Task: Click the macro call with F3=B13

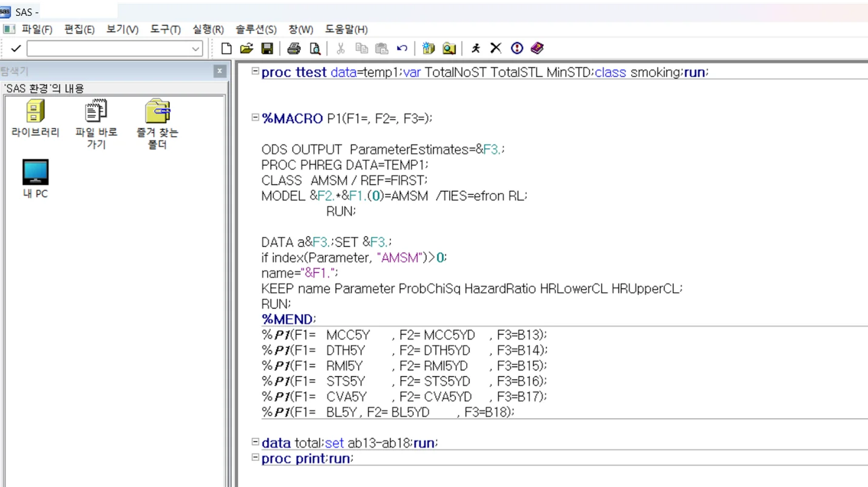Action: pos(404,335)
